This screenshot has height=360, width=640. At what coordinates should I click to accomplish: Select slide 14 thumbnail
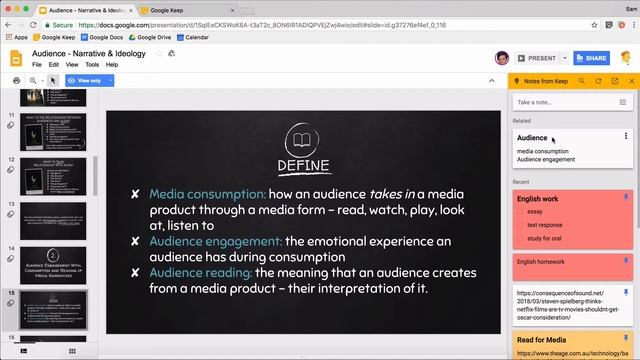pos(53,265)
